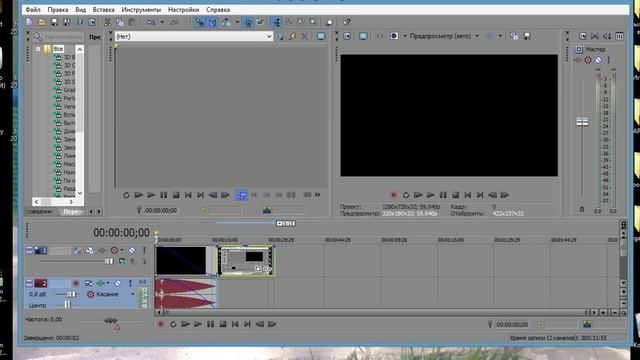Image resolution: width=640 pixels, height=360 pixels.
Task: Switch to the Проводник tab
Action: pyautogui.click(x=39, y=211)
